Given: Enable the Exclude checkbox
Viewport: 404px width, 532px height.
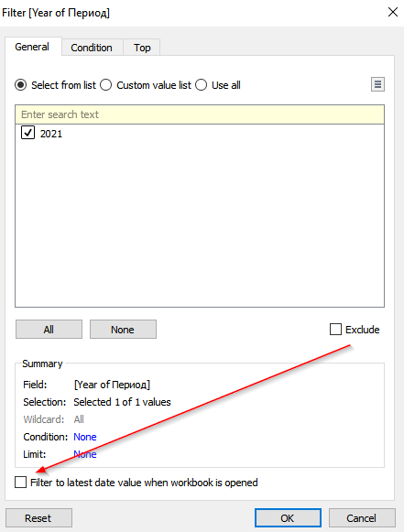Looking at the screenshot, I should point(335,329).
